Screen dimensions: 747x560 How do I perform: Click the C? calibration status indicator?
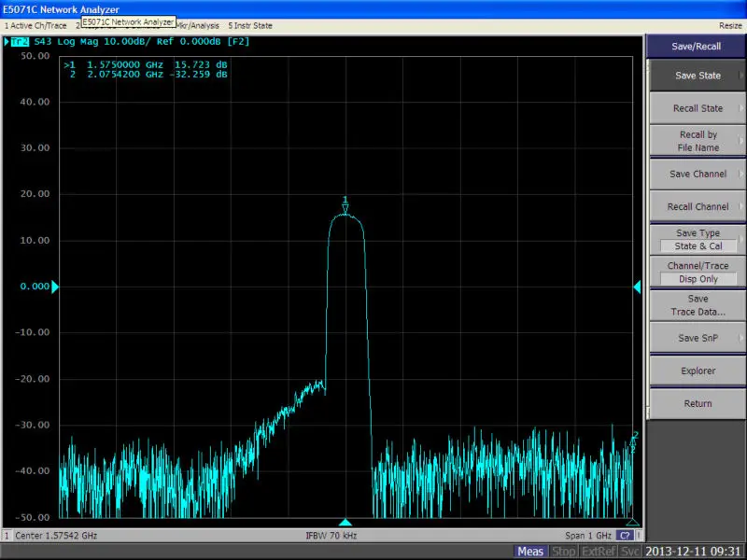tap(624, 536)
